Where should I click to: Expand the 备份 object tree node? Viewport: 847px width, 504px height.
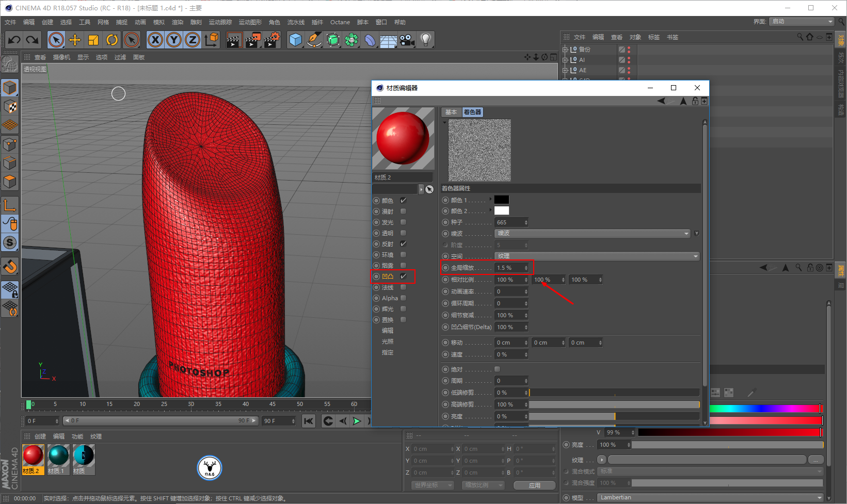pyautogui.click(x=565, y=50)
